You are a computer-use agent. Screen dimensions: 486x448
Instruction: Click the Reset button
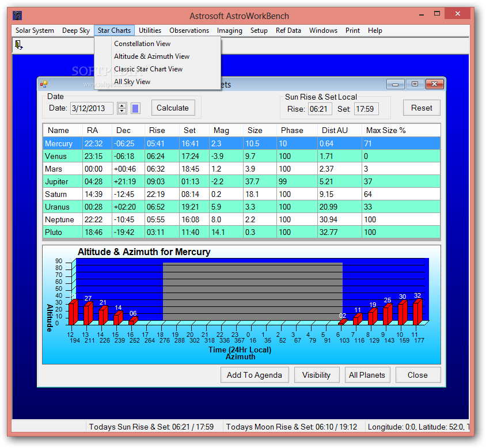click(x=422, y=108)
